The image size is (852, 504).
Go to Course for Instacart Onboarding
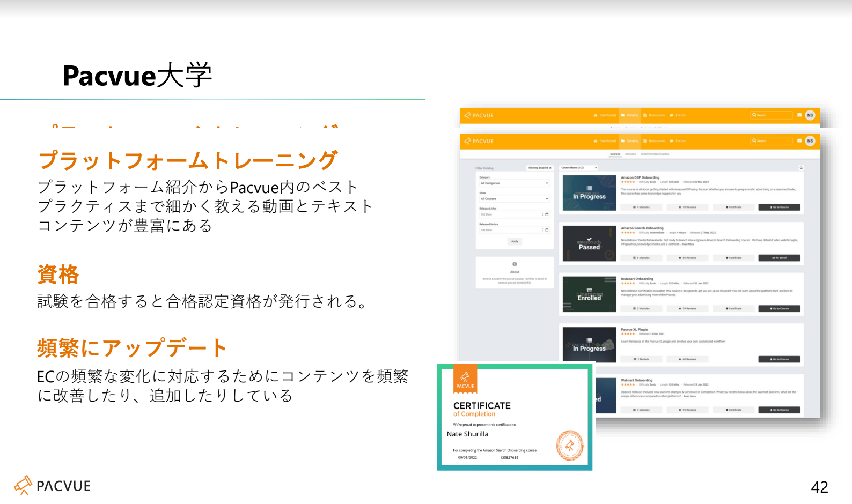tap(779, 308)
